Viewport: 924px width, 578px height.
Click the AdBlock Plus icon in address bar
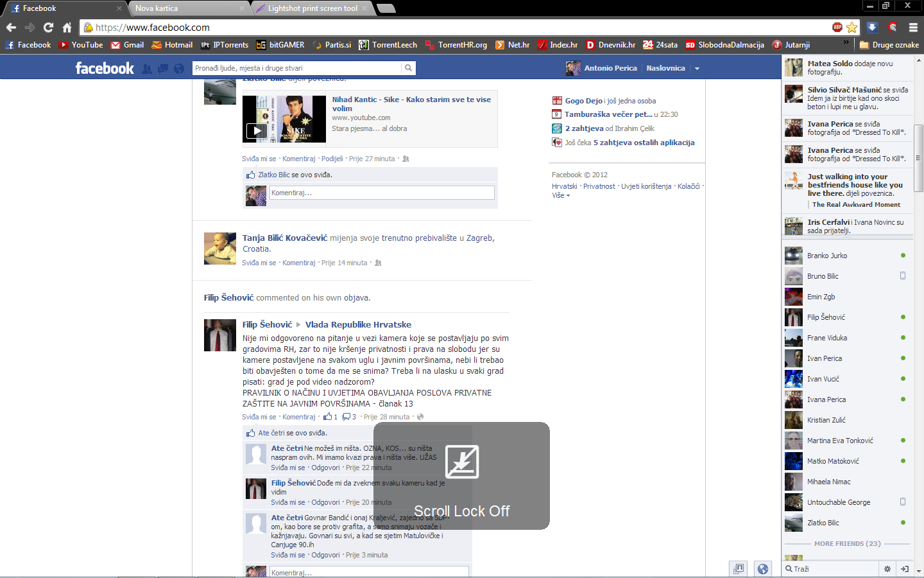[x=837, y=27]
